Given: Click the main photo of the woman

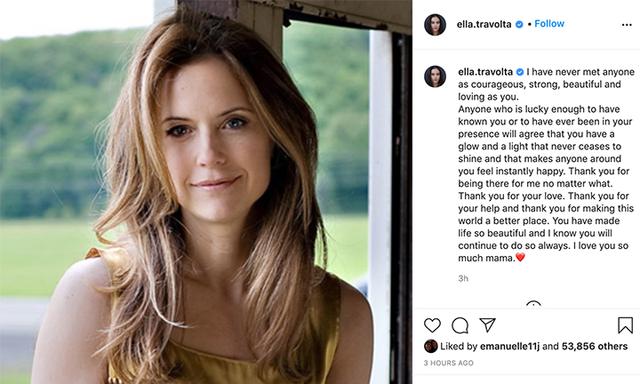Looking at the screenshot, I should tap(206, 192).
